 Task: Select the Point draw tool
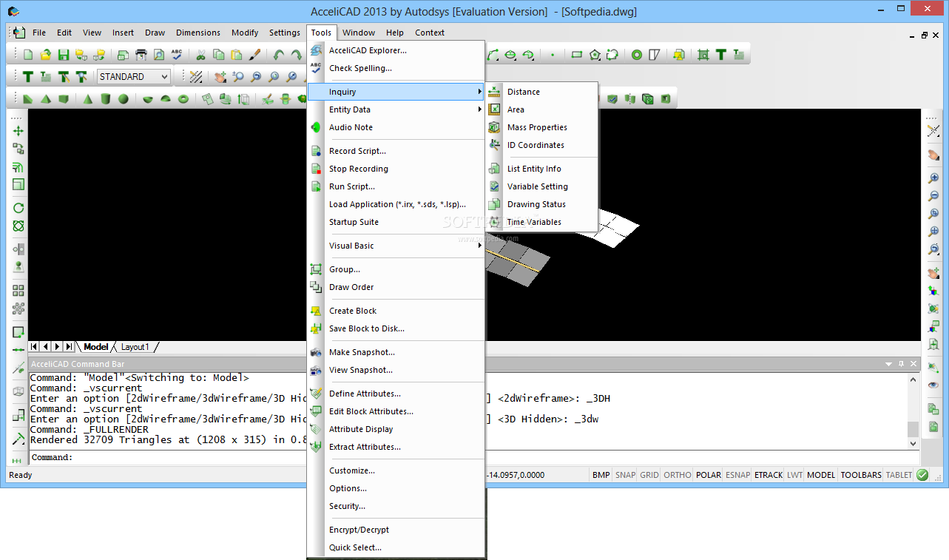[x=552, y=55]
